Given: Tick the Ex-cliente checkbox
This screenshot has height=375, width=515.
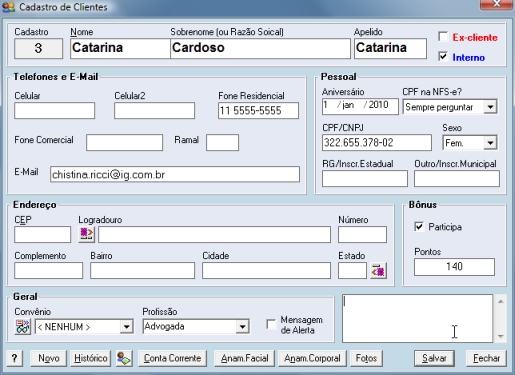Looking at the screenshot, I should (443, 37).
